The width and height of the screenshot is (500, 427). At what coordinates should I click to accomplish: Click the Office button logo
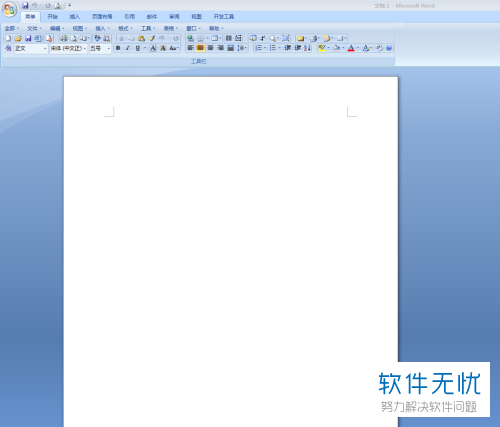[x=9, y=9]
